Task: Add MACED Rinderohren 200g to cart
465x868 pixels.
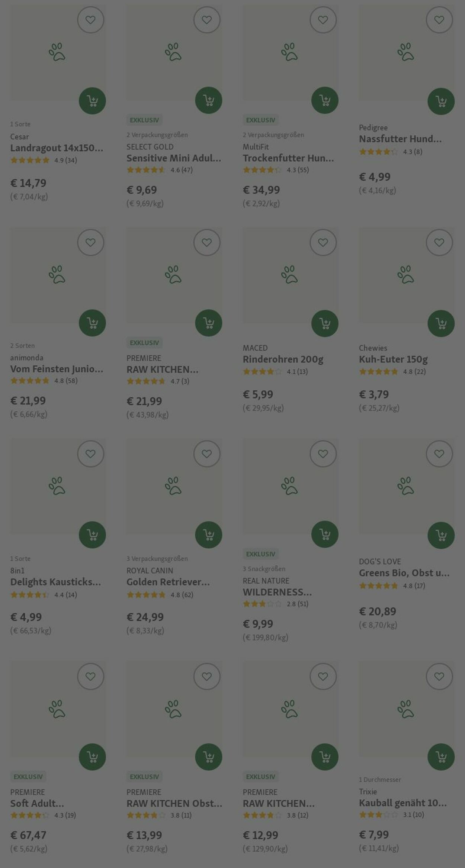Action: tap(325, 323)
